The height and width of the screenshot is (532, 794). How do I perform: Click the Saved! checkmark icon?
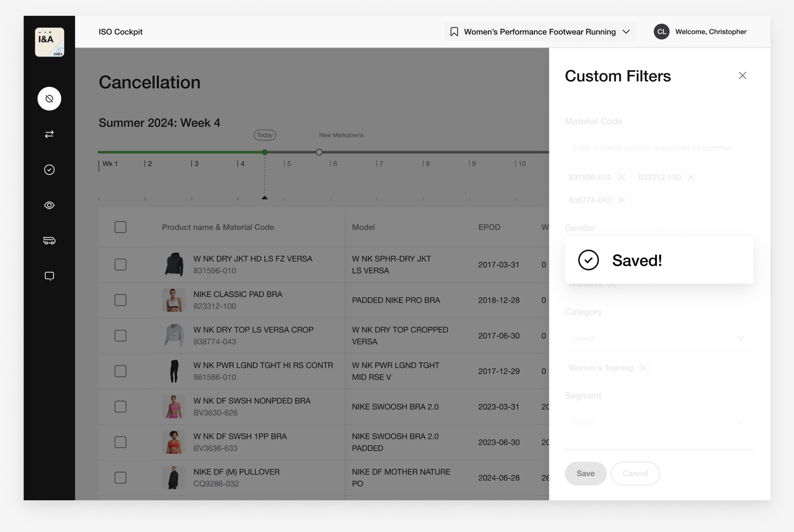tap(589, 260)
